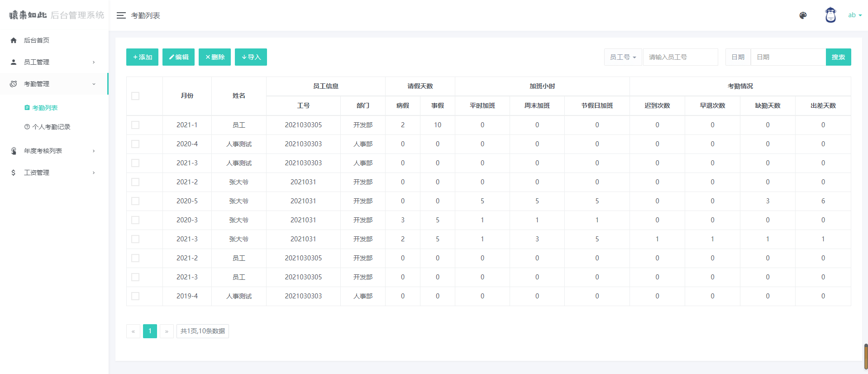This screenshot has width=868, height=374.
Task: Click the hamburger menu toggle icon
Action: [x=121, y=15]
